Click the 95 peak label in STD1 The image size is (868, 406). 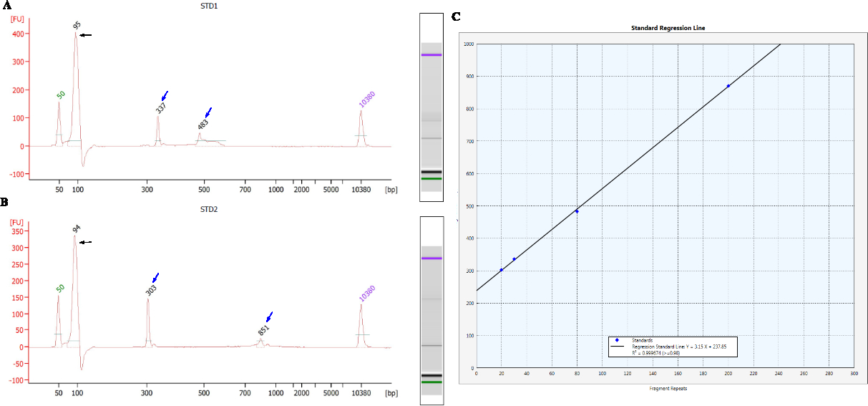point(77,25)
